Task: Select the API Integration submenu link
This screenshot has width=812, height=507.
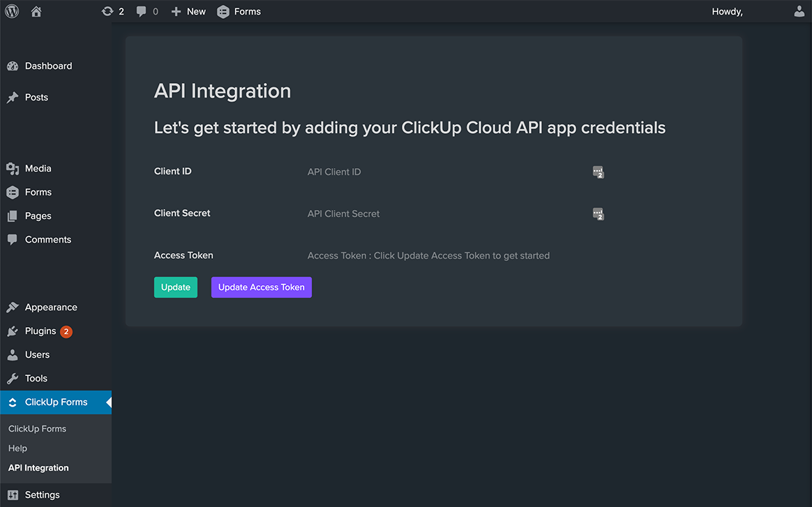Action: point(38,468)
